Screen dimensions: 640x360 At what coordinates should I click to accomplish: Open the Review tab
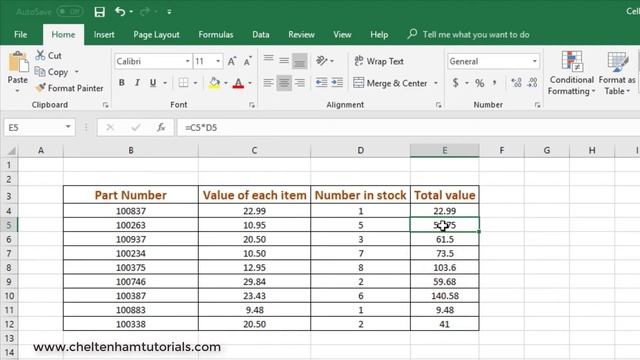click(x=301, y=35)
